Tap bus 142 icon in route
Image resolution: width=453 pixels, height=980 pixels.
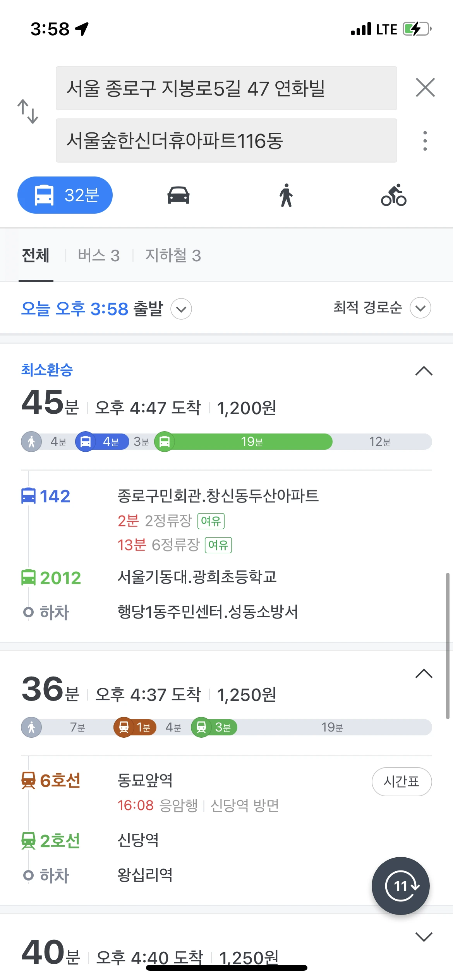click(x=28, y=496)
